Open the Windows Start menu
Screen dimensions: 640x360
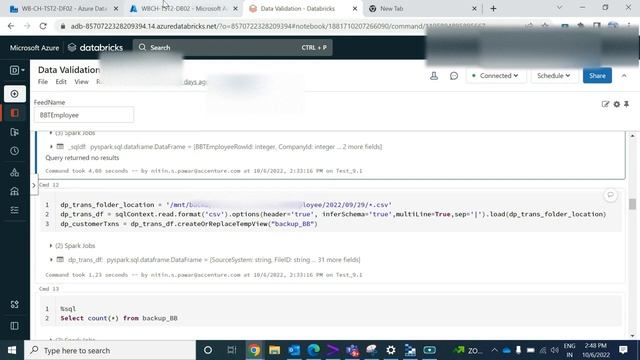pos(12,350)
